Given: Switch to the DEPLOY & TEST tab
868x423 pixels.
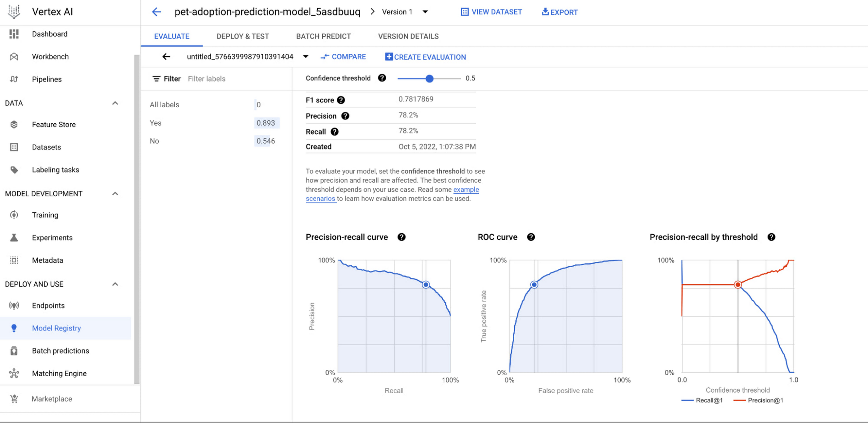Looking at the screenshot, I should click(x=243, y=36).
